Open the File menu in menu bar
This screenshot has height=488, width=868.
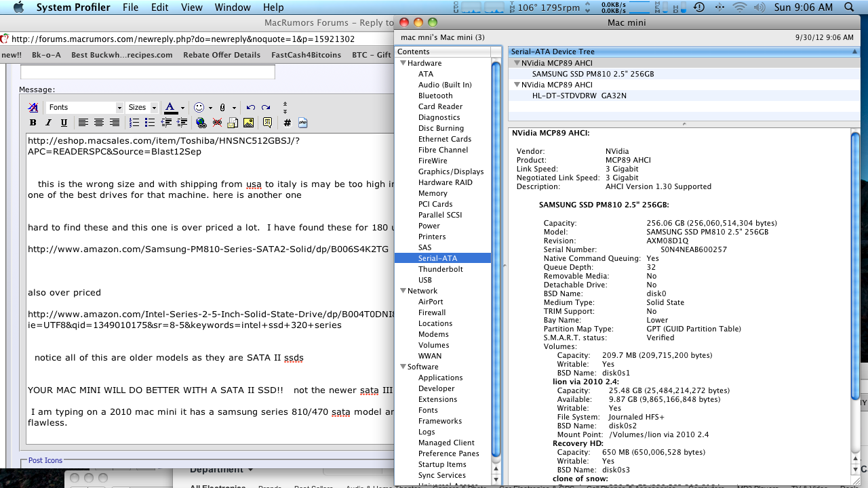(130, 7)
